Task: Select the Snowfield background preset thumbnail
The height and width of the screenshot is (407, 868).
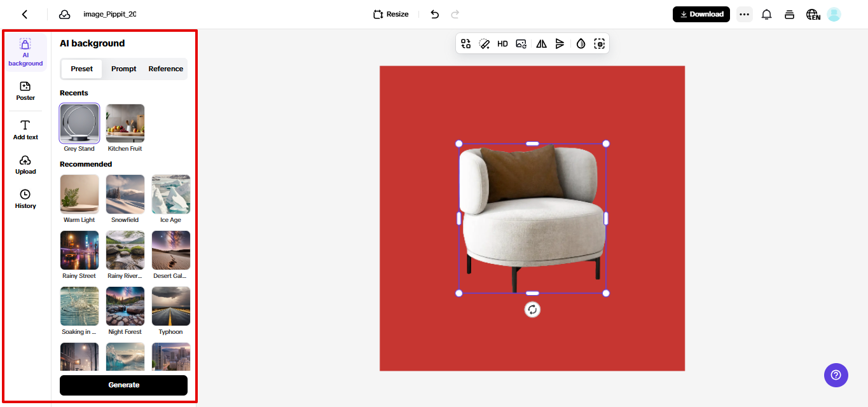Action: (125, 193)
